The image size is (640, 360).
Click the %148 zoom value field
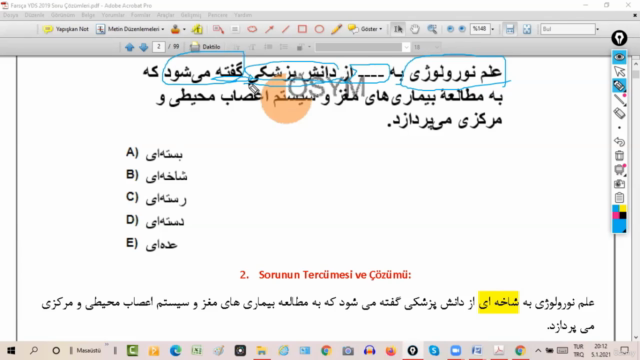coord(480,29)
